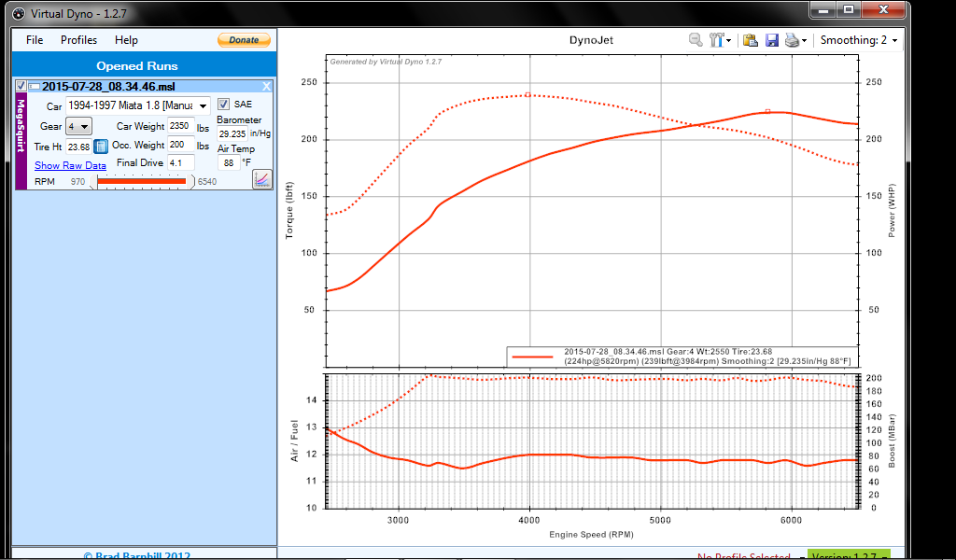
Task: Open the tire height calculator icon
Action: (x=101, y=147)
